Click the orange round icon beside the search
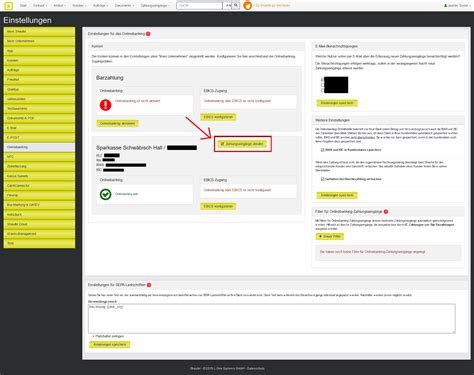 tap(247, 6)
